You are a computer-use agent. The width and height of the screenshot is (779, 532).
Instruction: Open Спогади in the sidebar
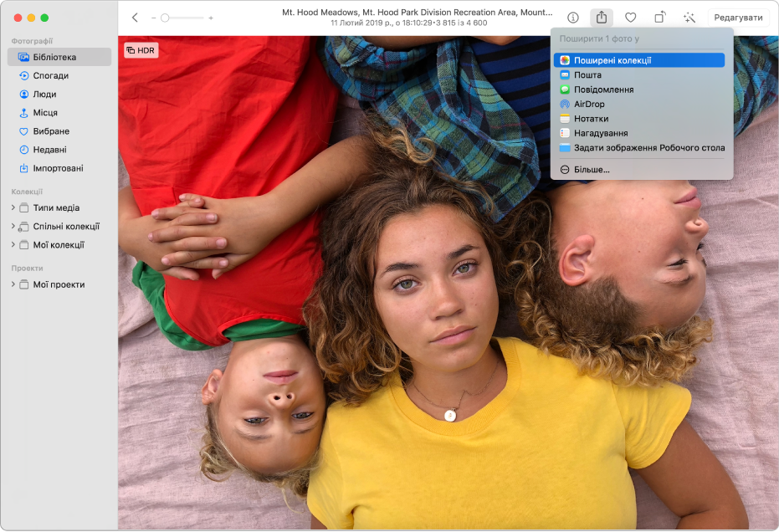tap(50, 76)
